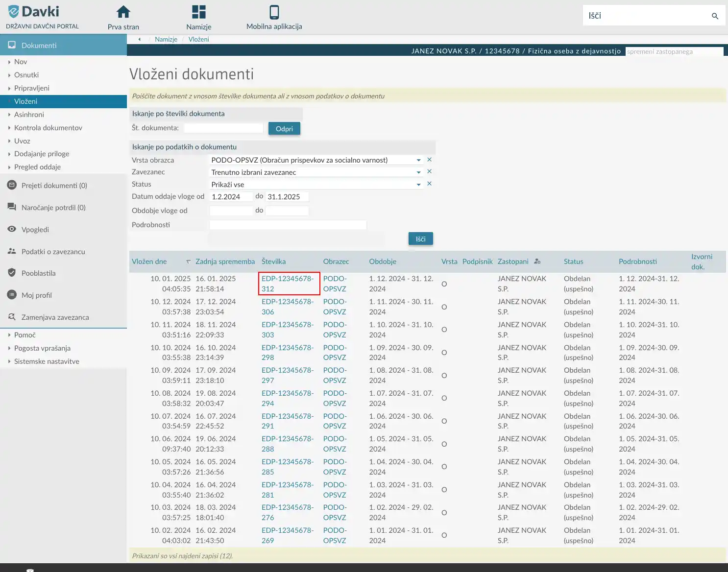The image size is (728, 572).
Task: Open Pooblastila shield icon in sidebar
Action: click(x=12, y=273)
